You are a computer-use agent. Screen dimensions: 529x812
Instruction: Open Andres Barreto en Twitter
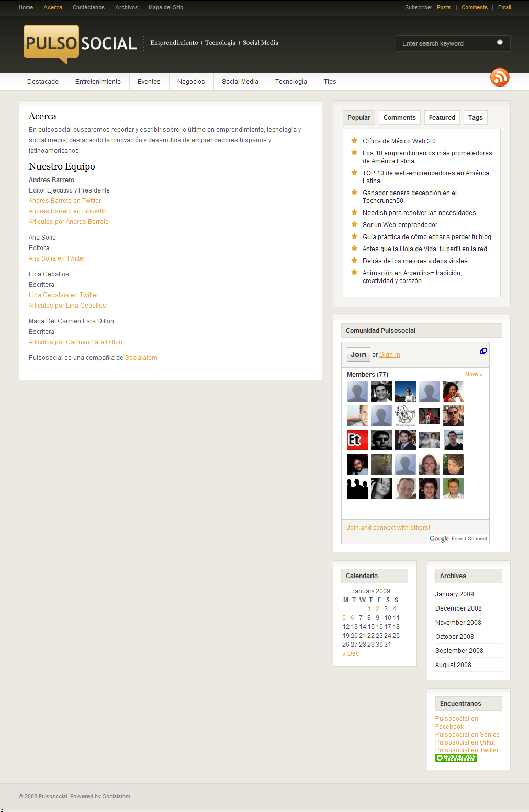tap(65, 201)
